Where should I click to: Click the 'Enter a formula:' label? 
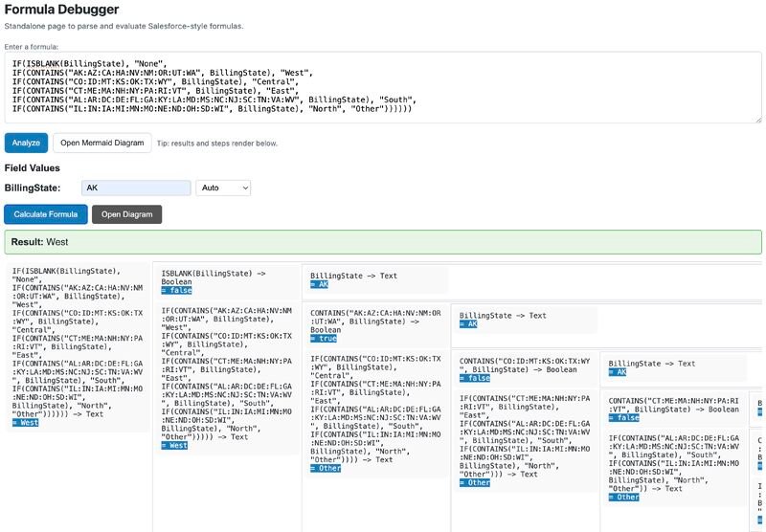click(32, 47)
